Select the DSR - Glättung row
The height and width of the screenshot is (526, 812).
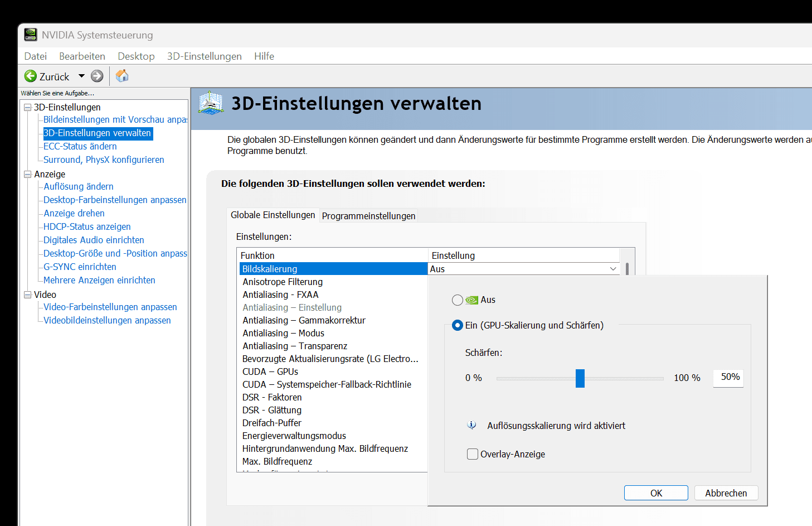coord(333,410)
